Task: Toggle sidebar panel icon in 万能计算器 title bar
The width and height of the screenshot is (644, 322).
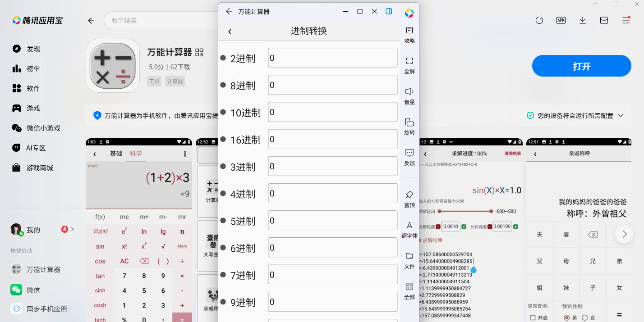Action: point(389,11)
